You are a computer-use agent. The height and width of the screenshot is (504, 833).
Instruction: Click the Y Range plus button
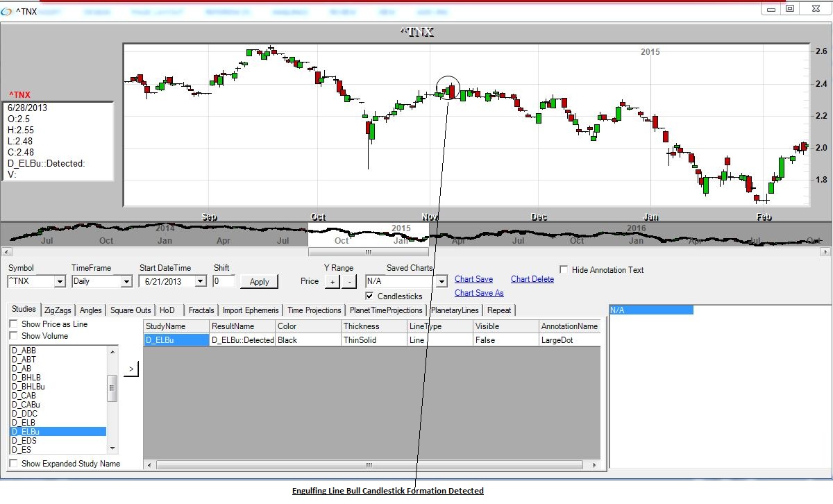(333, 282)
